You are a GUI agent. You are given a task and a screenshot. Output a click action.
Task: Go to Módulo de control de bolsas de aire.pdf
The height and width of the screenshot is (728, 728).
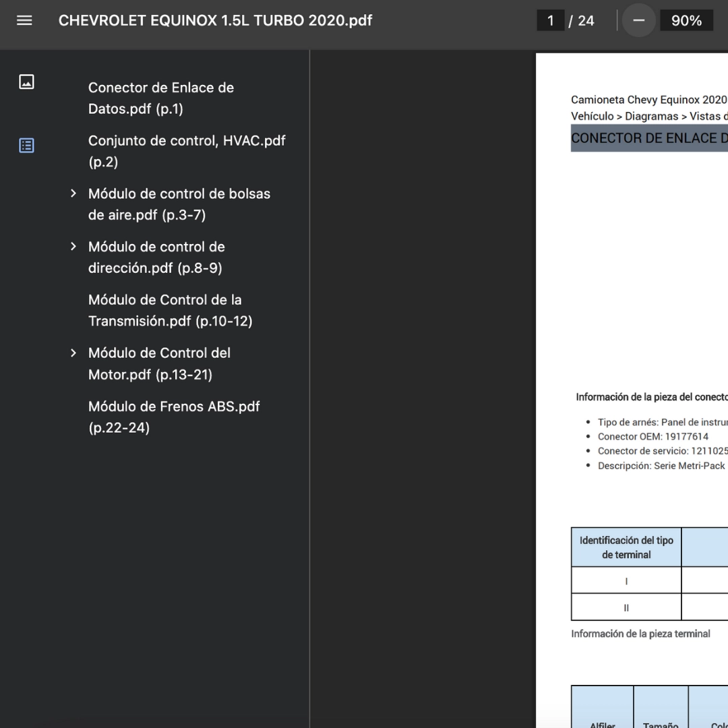pyautogui.click(x=179, y=204)
